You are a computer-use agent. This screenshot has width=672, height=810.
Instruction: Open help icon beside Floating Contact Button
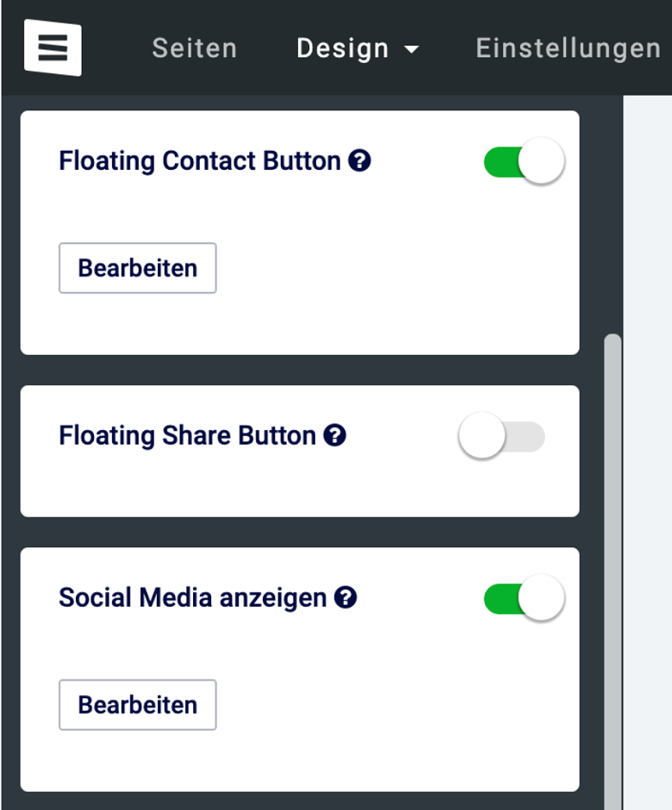359,160
